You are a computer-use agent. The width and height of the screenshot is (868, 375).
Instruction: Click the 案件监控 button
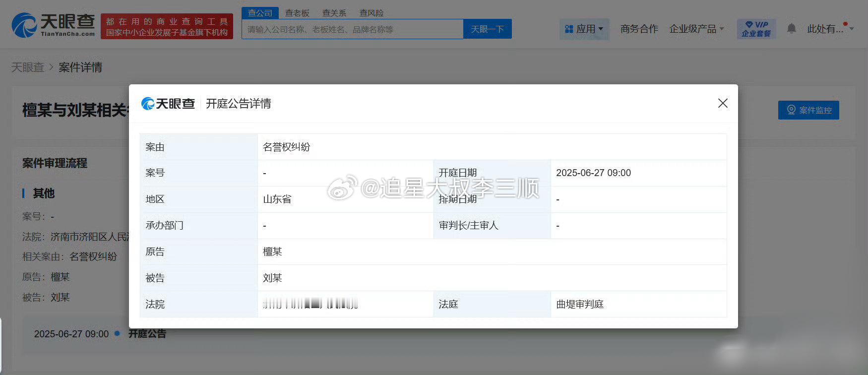(808, 110)
